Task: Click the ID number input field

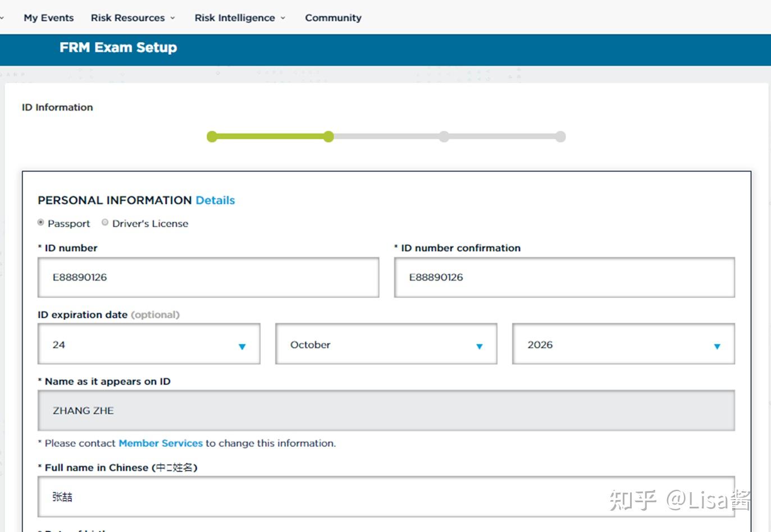Action: coord(208,277)
